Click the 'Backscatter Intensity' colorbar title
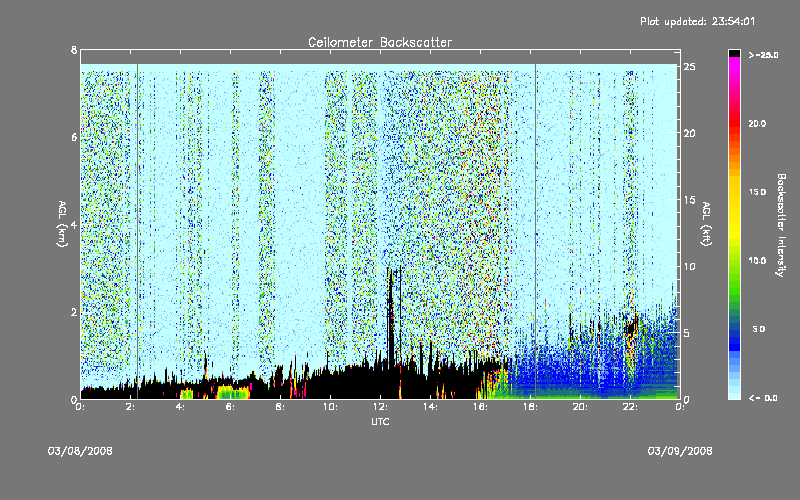This screenshot has height=500, width=800. (781, 225)
